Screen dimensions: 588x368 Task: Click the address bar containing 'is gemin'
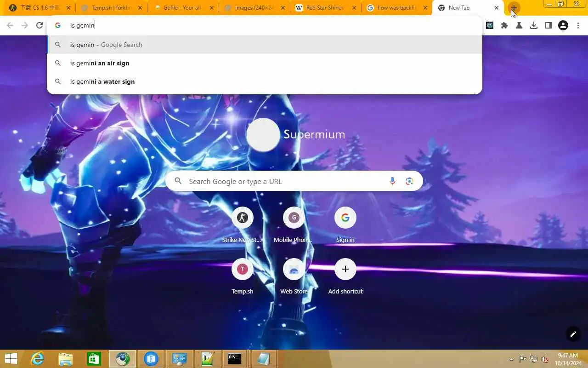(264, 25)
